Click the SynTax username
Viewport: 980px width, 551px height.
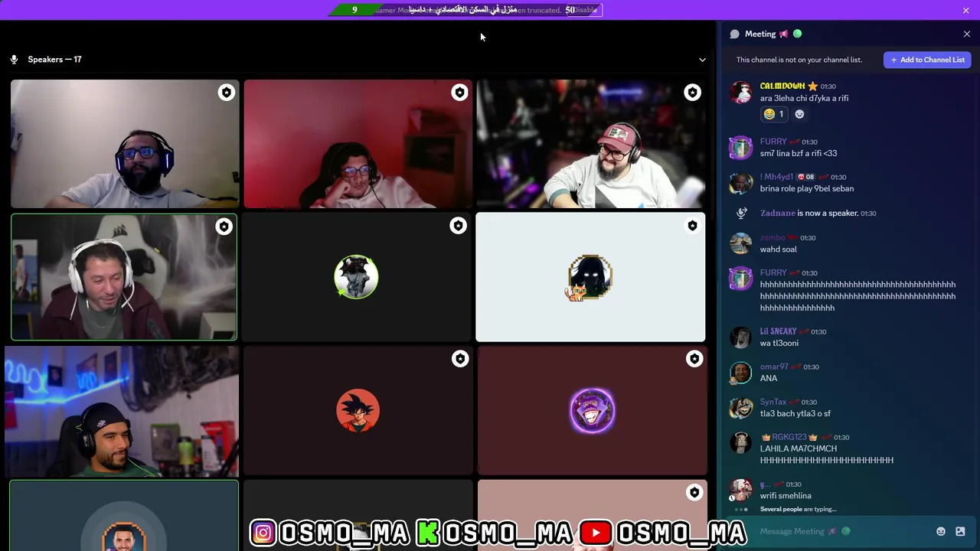click(773, 402)
